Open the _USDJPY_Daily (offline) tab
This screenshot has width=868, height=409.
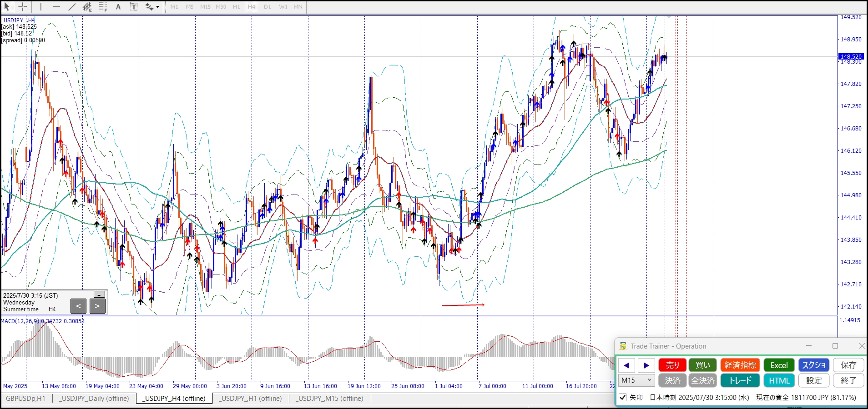[x=95, y=399]
